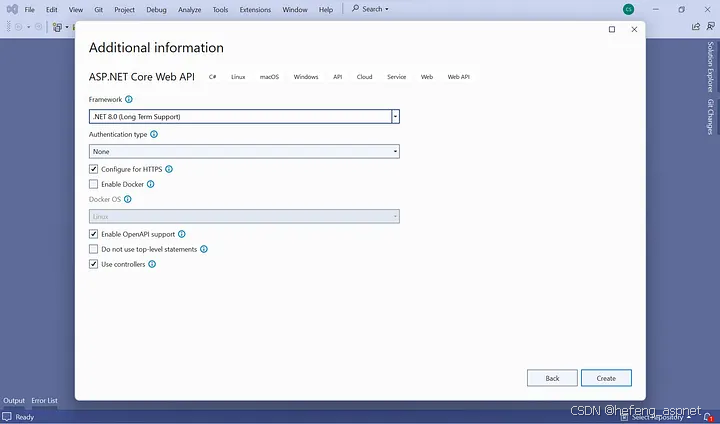720x424 pixels.
Task: Toggle the Use controllers checkbox
Action: [94, 264]
